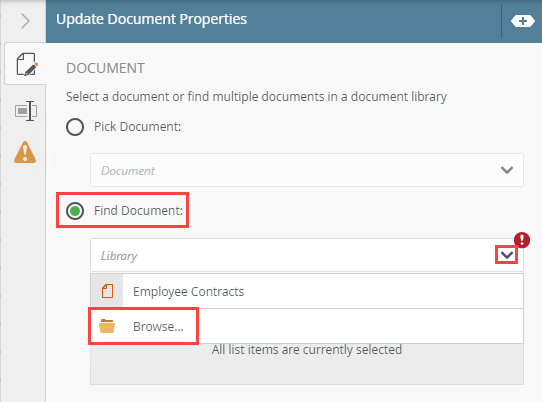This screenshot has height=402, width=542.
Task: Open the Errors tab with the warning triangle
Action: tap(25, 152)
